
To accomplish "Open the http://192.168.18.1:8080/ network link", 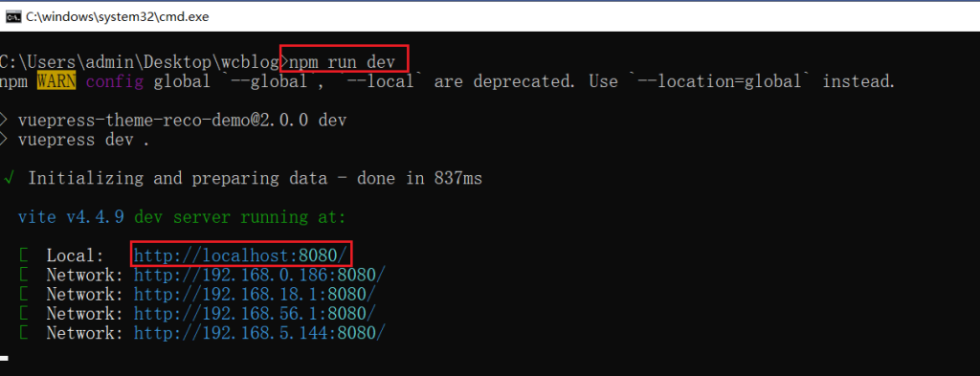I will 255,294.
